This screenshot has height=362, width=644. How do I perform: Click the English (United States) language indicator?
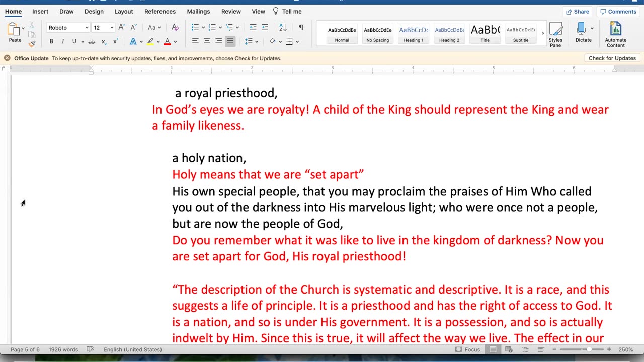tap(133, 349)
